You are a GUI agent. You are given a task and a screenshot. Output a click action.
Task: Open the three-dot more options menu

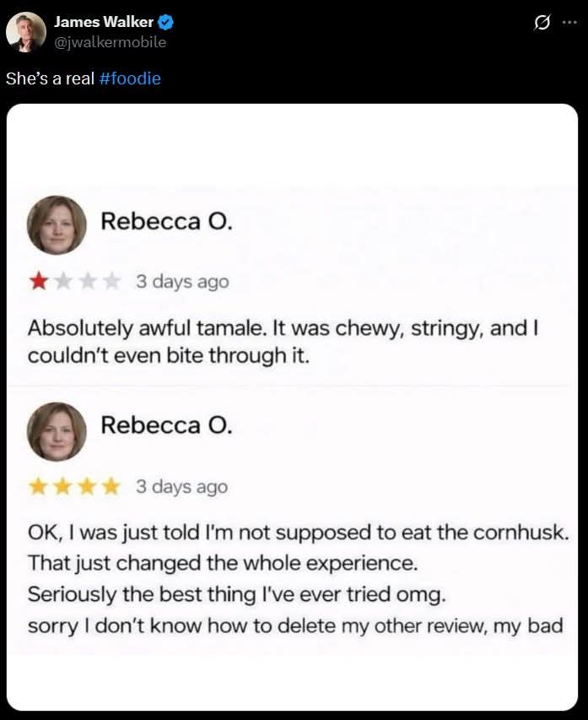pyautogui.click(x=570, y=22)
